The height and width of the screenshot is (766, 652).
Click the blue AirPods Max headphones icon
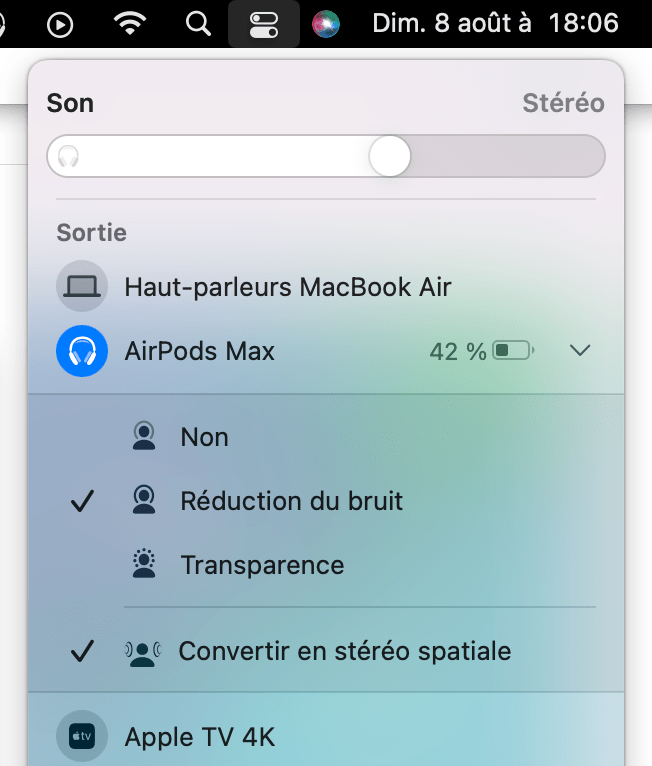(x=82, y=351)
